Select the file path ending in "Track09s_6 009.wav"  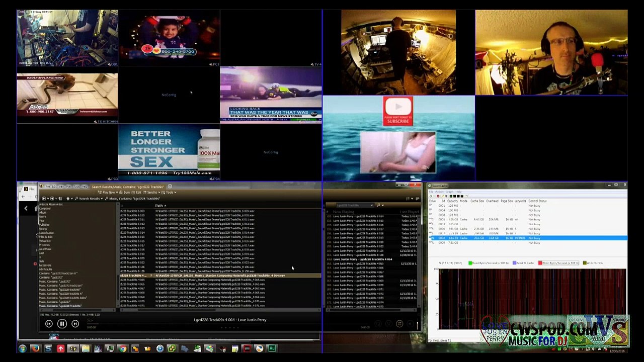pyautogui.click(x=205, y=211)
